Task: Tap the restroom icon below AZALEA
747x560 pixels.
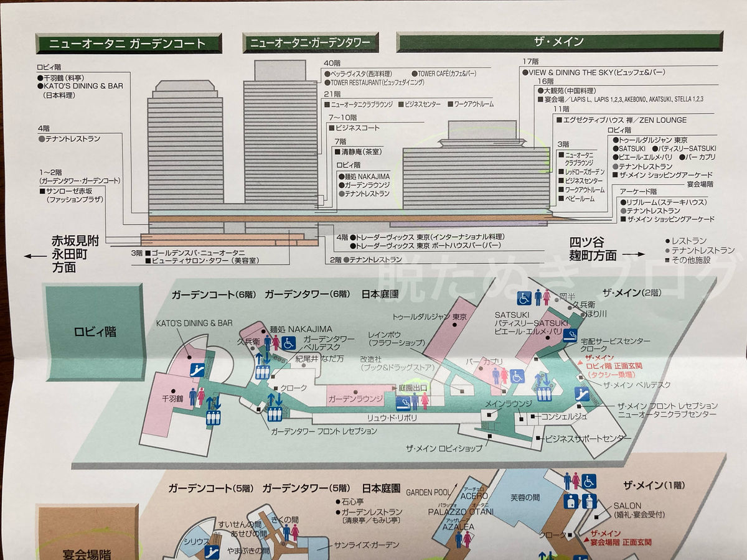Action: [x=466, y=538]
